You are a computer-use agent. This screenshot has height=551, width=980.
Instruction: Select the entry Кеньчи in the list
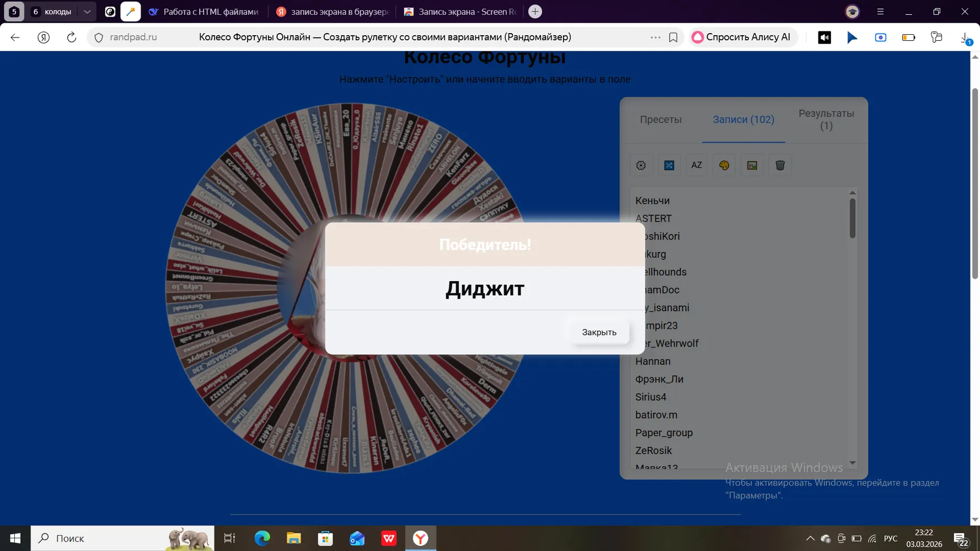652,201
